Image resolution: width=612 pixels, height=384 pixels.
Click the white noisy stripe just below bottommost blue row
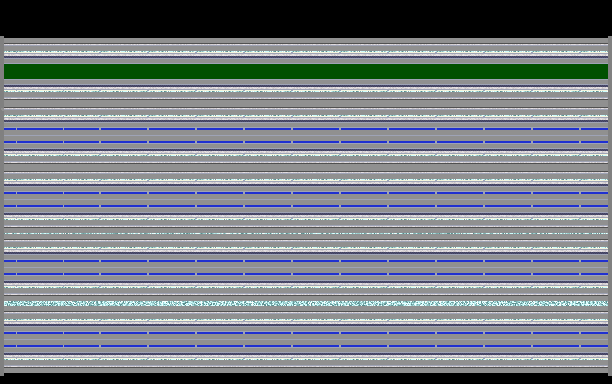(306, 357)
